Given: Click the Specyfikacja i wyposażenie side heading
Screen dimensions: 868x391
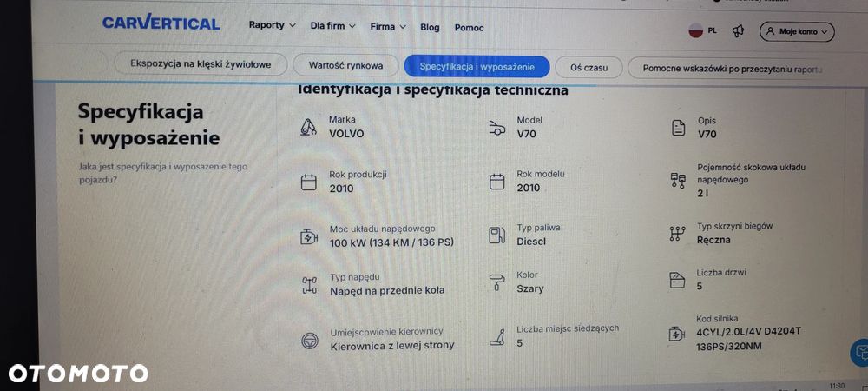Looking at the screenshot, I should (148, 124).
